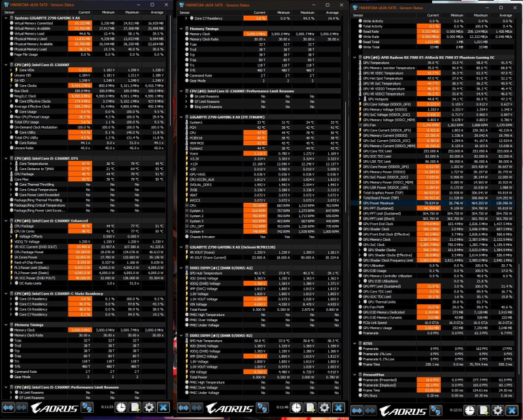This screenshot has height=420, width=523.
Task: Start logging file icon in left window
Action: (x=135, y=408)
